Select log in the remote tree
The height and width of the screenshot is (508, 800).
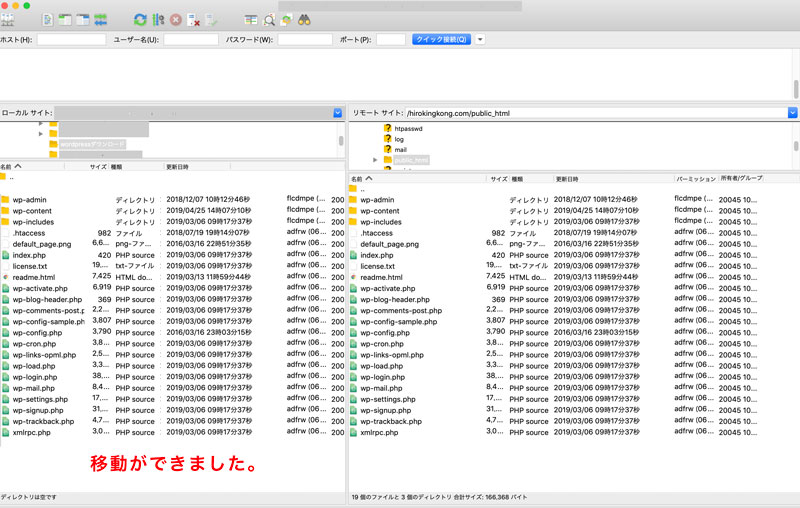pos(399,139)
